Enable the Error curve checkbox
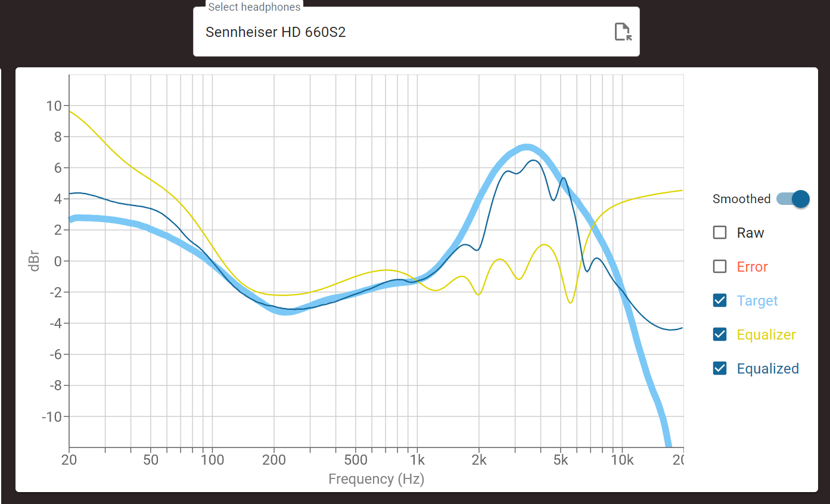This screenshot has height=504, width=830. pos(720,267)
